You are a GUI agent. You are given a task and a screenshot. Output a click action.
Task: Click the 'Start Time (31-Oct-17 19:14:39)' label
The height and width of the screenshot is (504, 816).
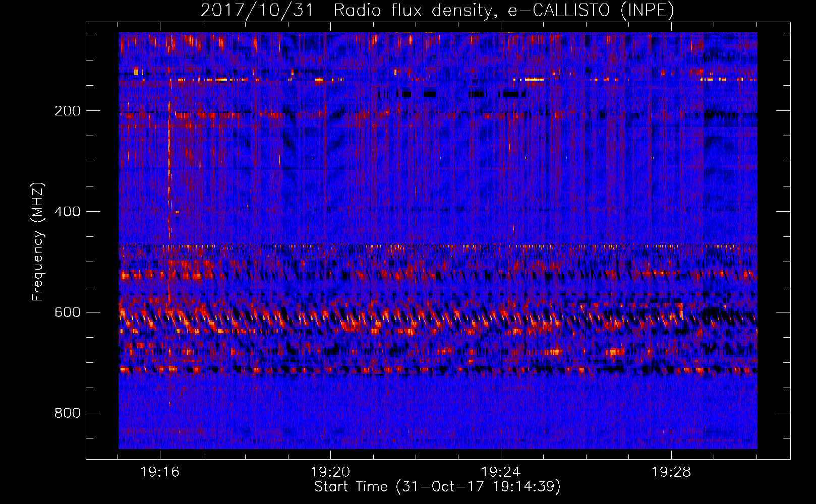pyautogui.click(x=437, y=487)
